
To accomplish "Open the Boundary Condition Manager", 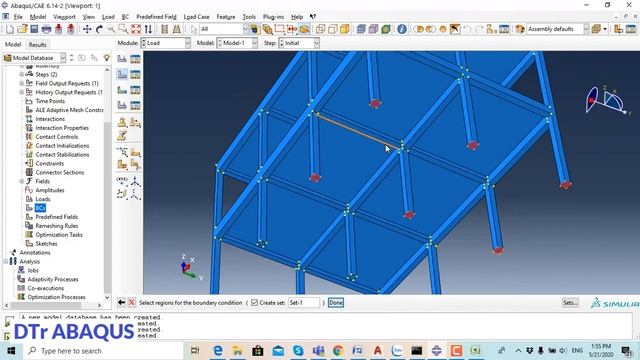I will 135,74.
